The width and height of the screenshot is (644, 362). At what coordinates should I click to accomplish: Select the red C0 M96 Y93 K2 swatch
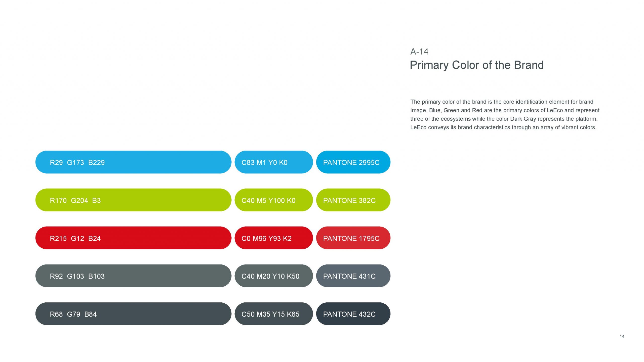coord(273,238)
